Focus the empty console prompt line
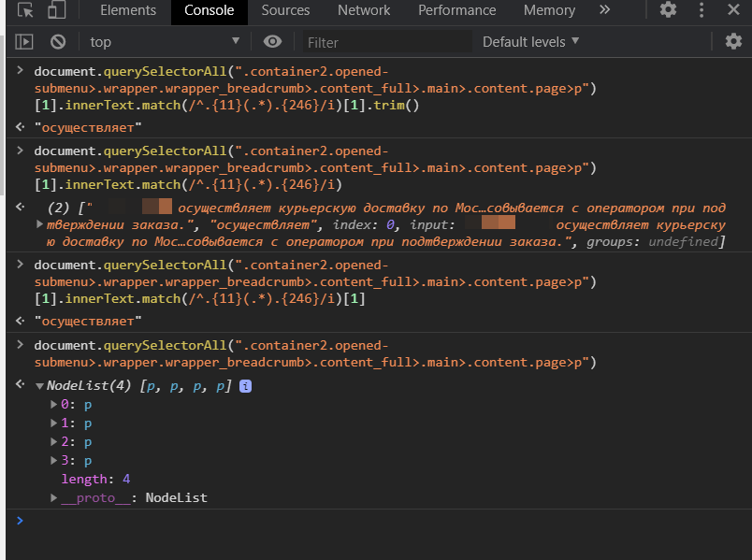The height and width of the screenshot is (560, 752). [x=374, y=521]
